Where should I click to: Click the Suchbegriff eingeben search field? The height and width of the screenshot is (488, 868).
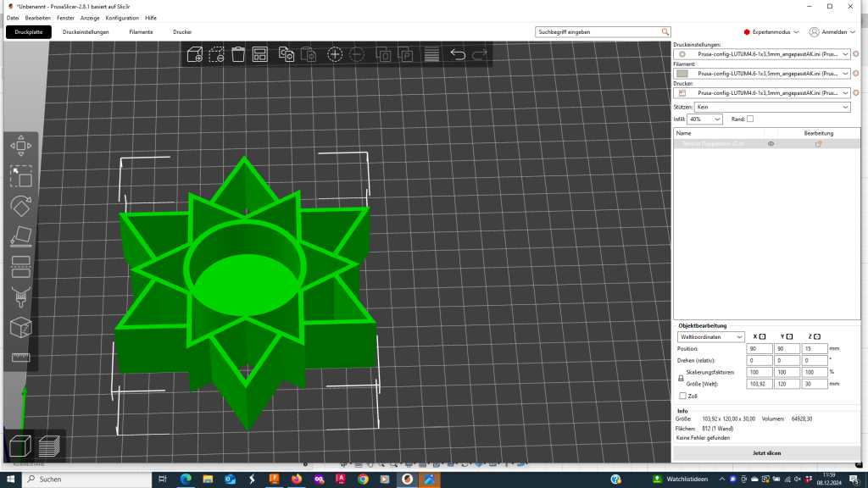[598, 32]
